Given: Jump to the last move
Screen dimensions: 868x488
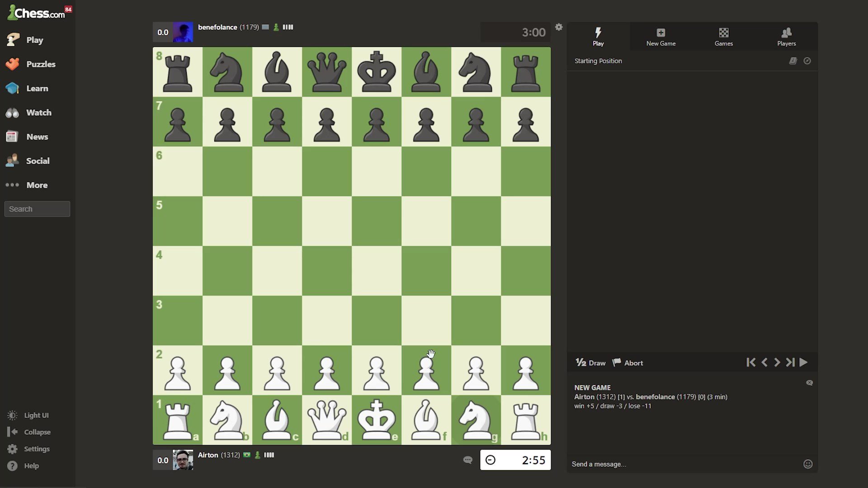Looking at the screenshot, I should coord(790,362).
